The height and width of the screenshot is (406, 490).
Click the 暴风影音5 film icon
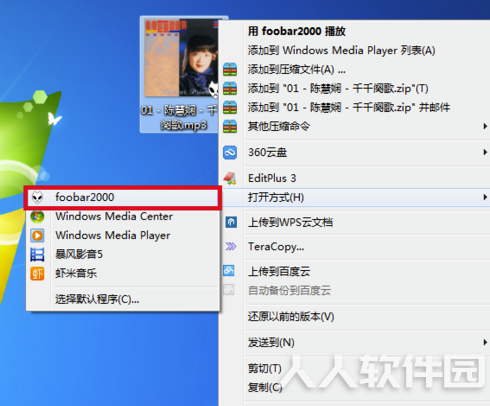tap(37, 254)
